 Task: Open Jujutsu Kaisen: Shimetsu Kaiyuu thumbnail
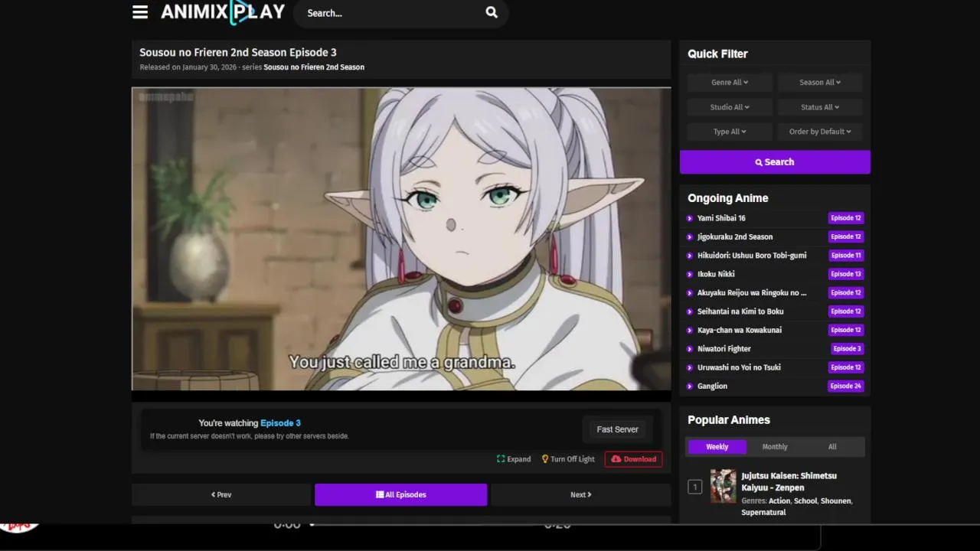tap(723, 486)
